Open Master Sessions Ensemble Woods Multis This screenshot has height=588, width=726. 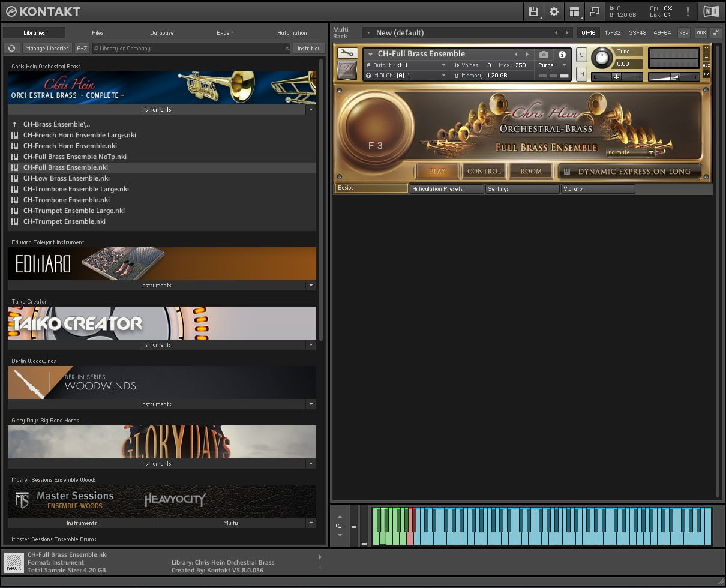pyautogui.click(x=231, y=523)
